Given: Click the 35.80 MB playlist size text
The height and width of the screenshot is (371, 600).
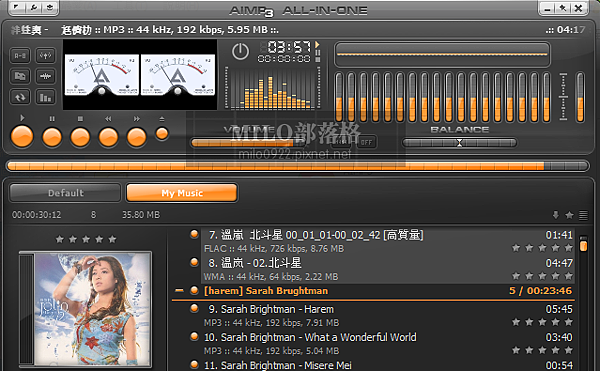Looking at the screenshot, I should coord(141,215).
